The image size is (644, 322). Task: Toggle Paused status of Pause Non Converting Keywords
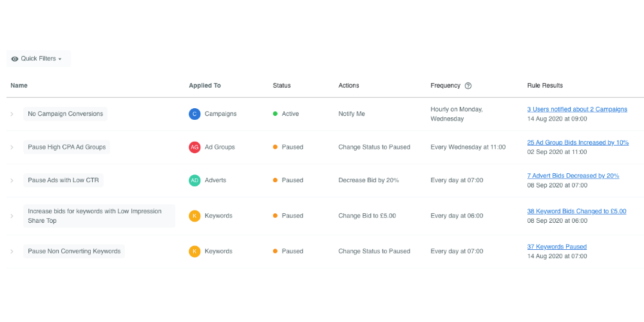[288, 251]
